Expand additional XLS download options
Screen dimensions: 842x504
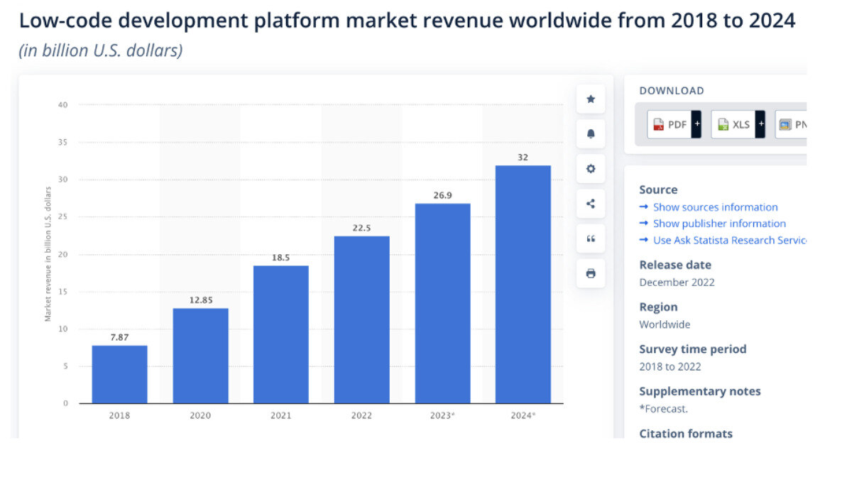760,124
